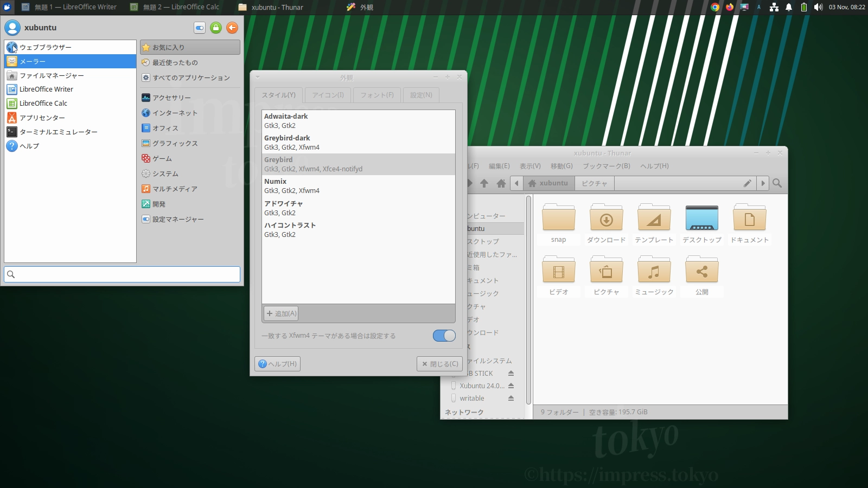
Task: Launch LibreOffice Writer from favorites
Action: 70,89
